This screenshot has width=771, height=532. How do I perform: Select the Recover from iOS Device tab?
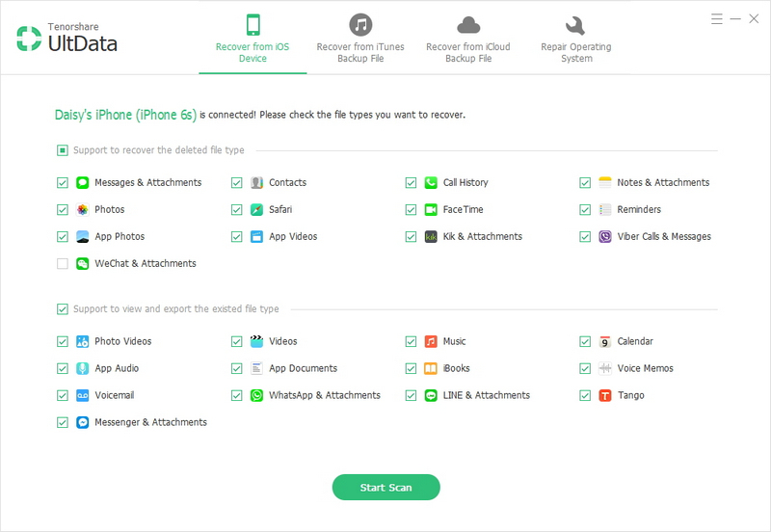pos(253,39)
